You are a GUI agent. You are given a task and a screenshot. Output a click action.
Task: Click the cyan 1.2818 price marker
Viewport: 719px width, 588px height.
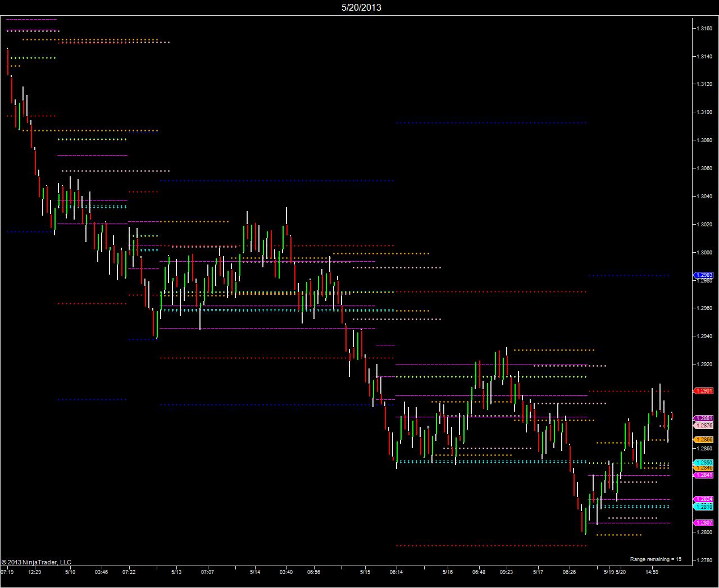(704, 507)
